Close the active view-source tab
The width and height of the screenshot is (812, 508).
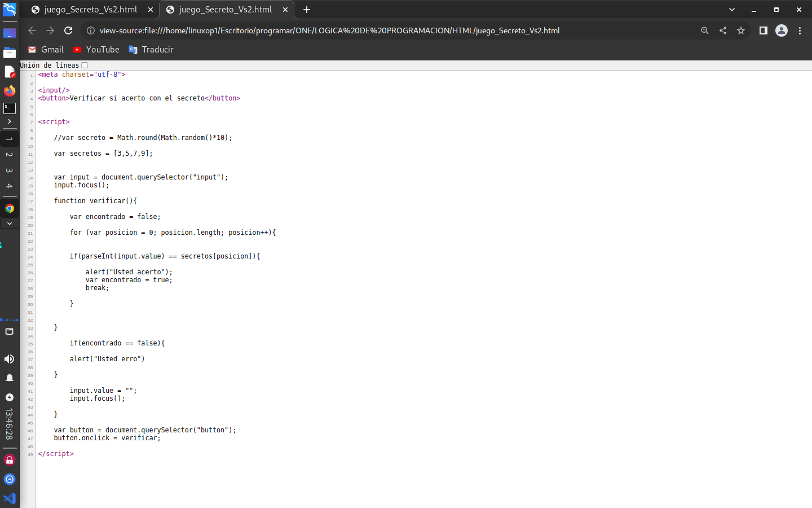[285, 10]
